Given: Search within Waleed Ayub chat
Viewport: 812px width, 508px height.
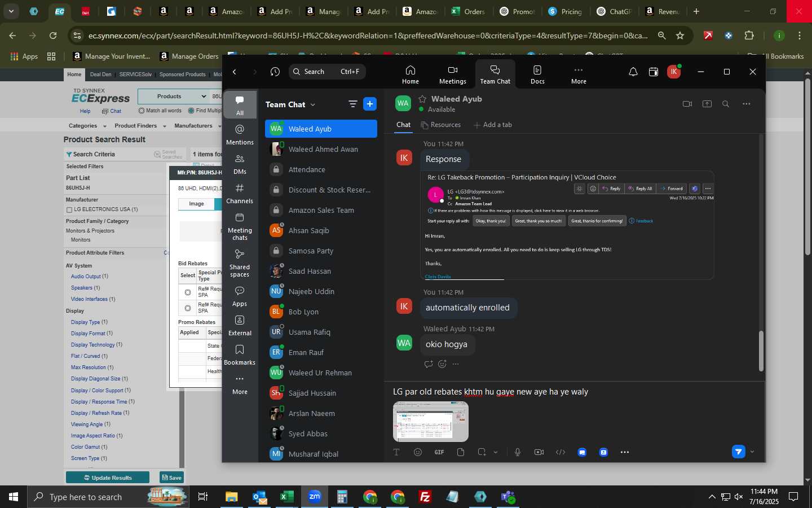Looking at the screenshot, I should [726, 104].
